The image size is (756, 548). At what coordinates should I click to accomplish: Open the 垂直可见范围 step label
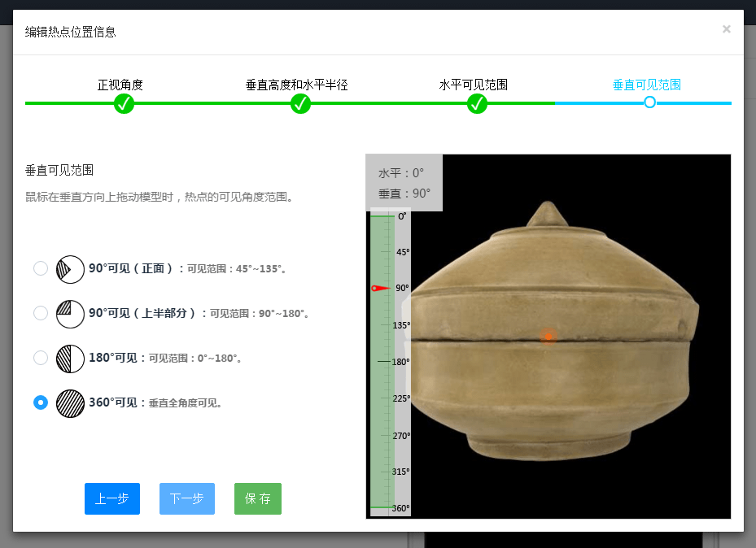pos(647,85)
